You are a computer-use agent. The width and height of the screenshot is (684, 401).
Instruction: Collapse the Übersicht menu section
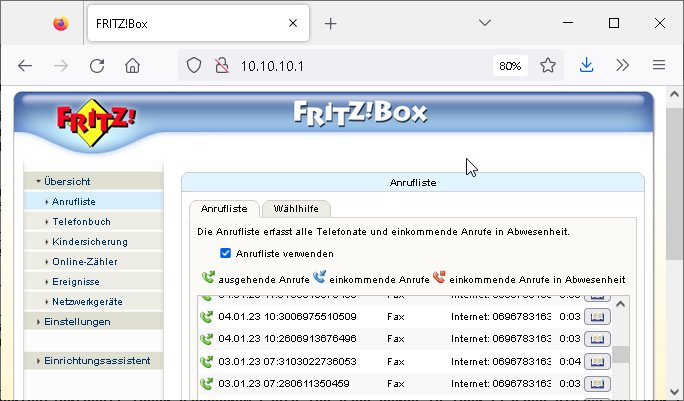tap(93, 182)
